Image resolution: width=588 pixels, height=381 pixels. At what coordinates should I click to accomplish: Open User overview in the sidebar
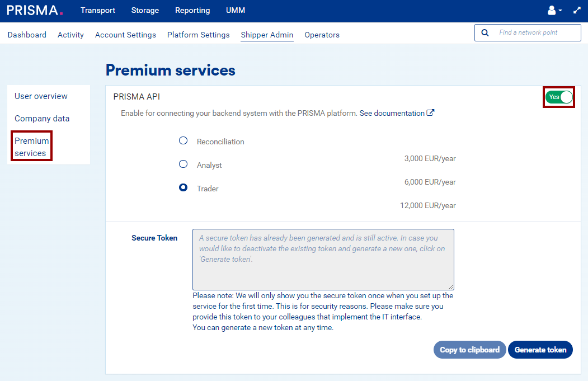[x=41, y=96]
